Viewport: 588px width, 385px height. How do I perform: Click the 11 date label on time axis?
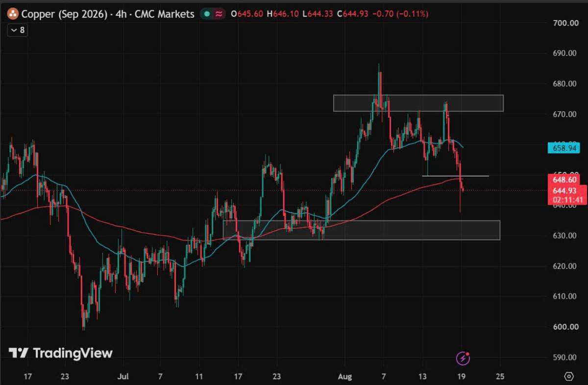click(199, 376)
